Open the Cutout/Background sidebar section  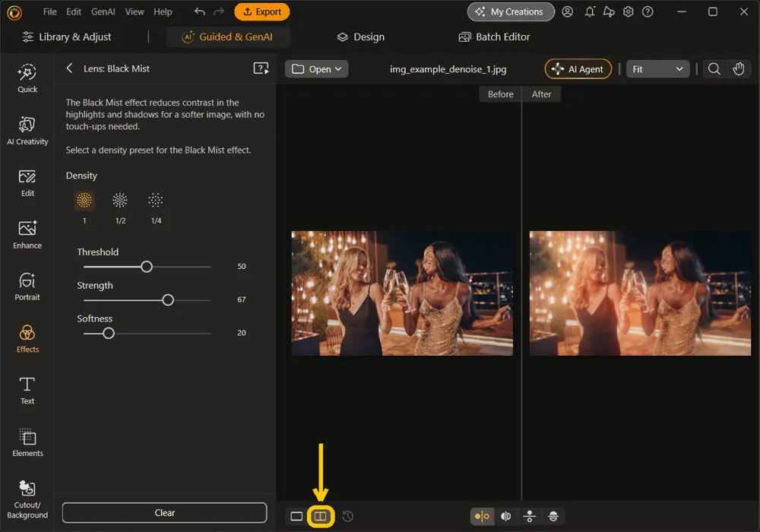[x=27, y=499]
